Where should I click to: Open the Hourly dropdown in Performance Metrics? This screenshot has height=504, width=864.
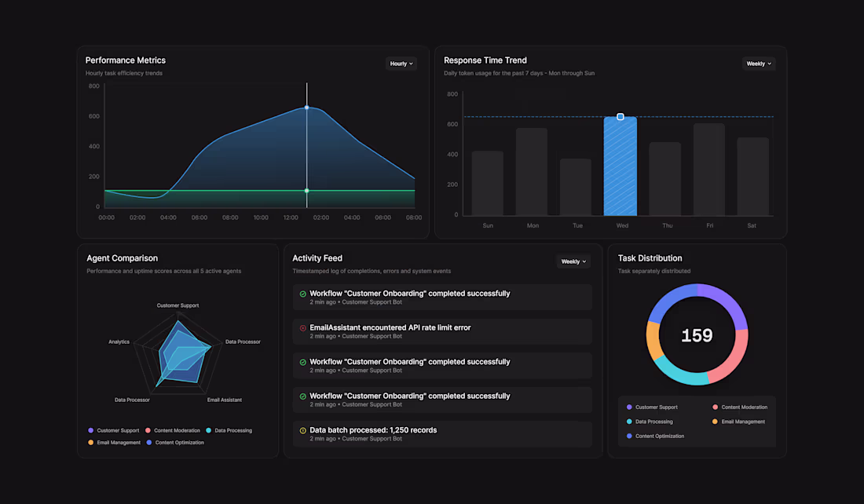point(401,64)
